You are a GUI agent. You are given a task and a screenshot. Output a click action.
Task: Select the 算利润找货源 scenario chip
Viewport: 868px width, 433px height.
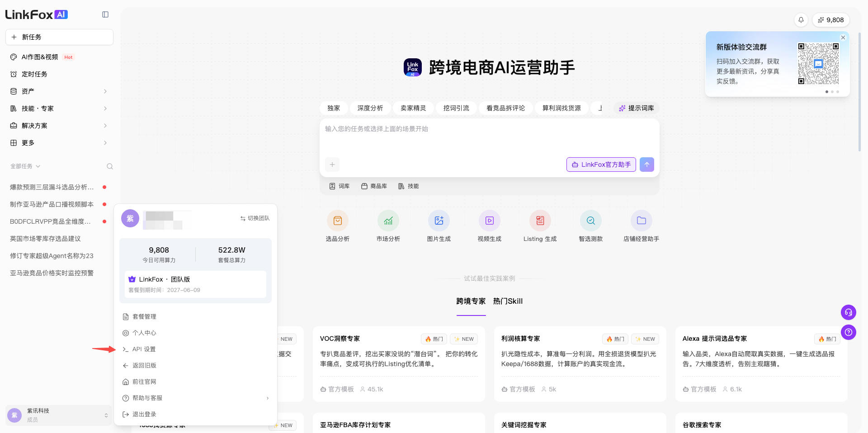(561, 108)
